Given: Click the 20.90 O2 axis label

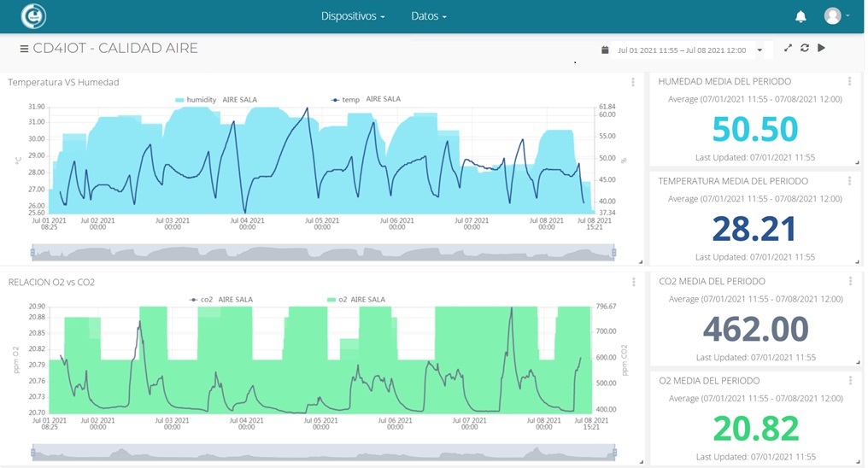Looking at the screenshot, I should point(37,307).
